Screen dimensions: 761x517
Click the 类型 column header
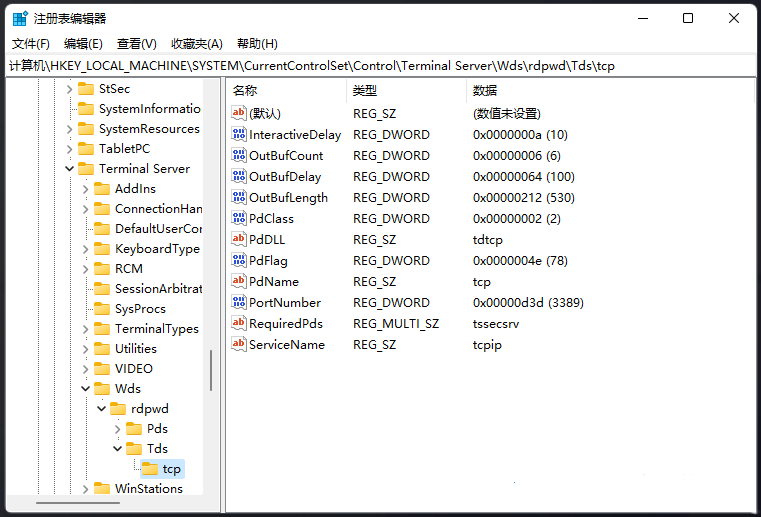tap(407, 90)
